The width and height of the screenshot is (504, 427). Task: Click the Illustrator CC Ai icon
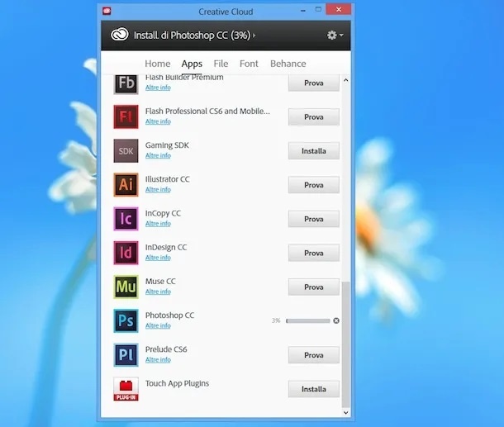126,185
